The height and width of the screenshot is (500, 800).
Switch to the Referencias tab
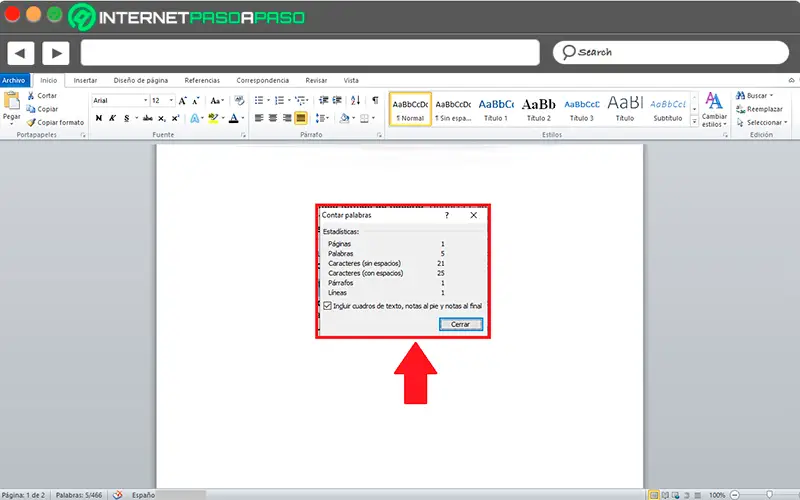point(202,80)
